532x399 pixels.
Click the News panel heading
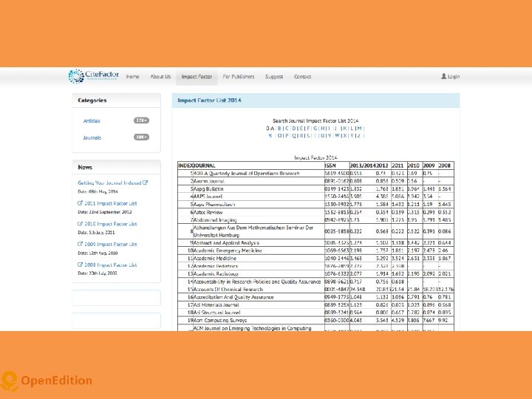click(85, 167)
